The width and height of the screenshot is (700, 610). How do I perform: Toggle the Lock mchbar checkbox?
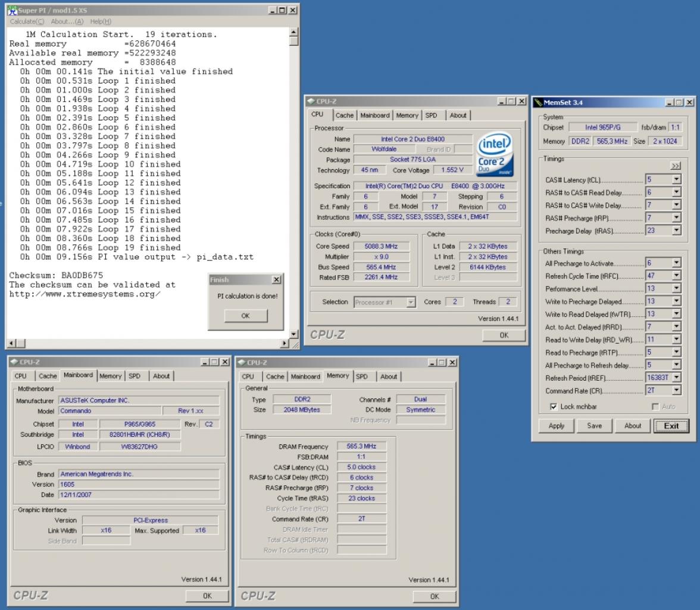pos(554,406)
